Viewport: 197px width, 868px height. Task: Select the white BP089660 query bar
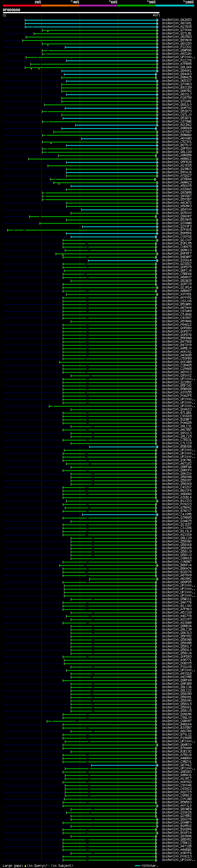click(x=81, y=12)
